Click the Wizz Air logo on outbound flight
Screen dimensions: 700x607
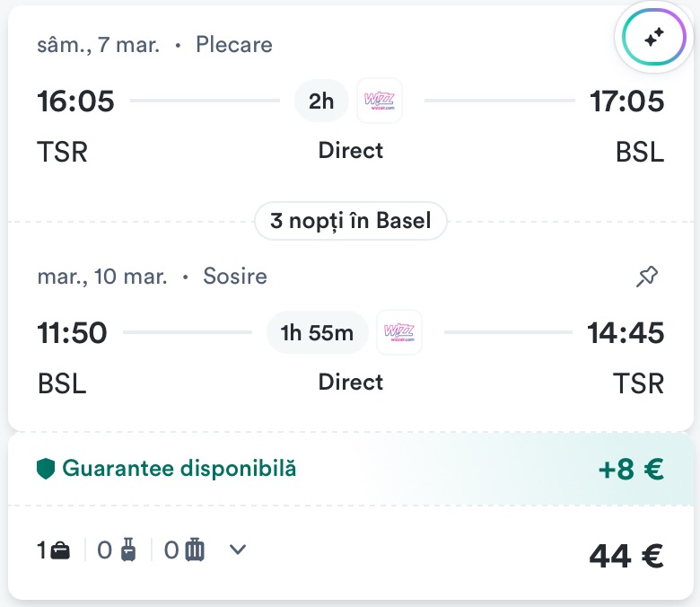[379, 101]
